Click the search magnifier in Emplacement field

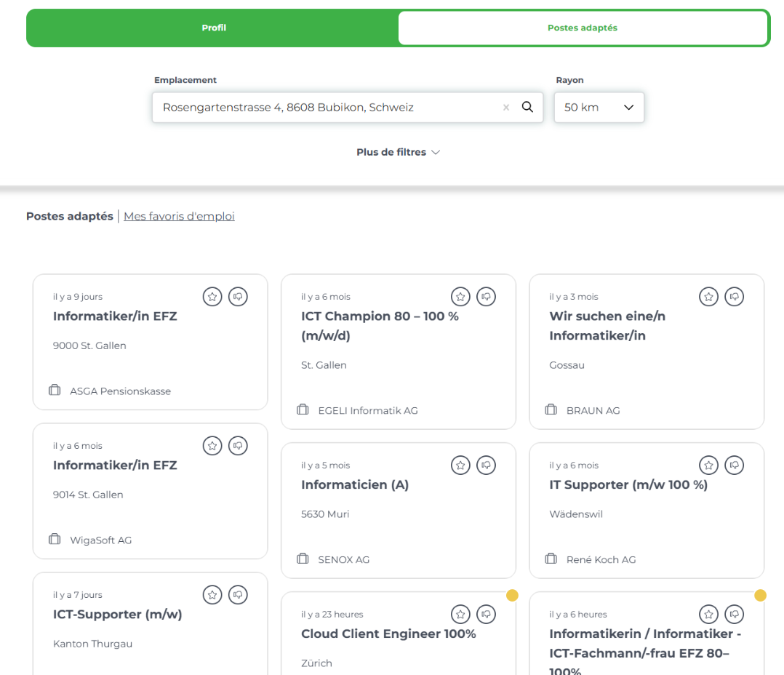pyautogui.click(x=528, y=108)
